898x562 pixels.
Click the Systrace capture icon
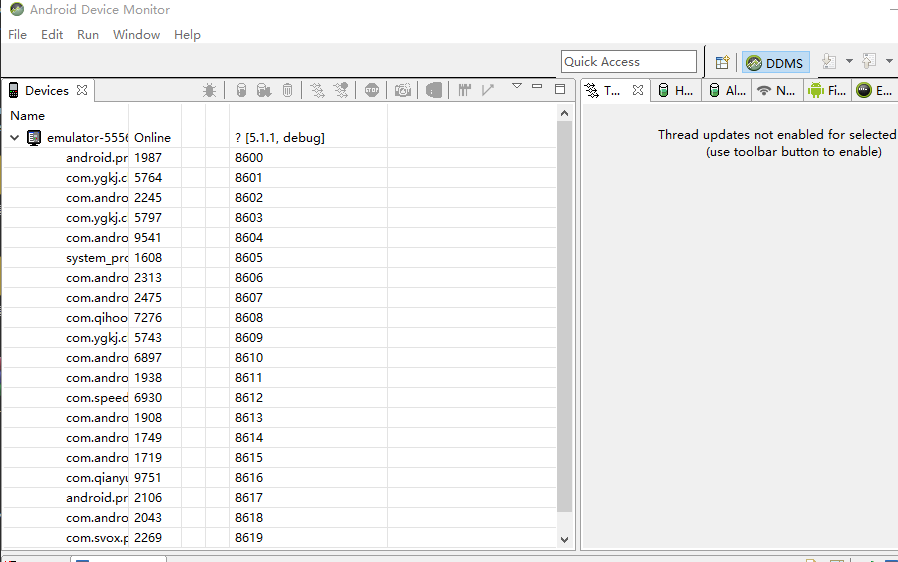click(464, 91)
